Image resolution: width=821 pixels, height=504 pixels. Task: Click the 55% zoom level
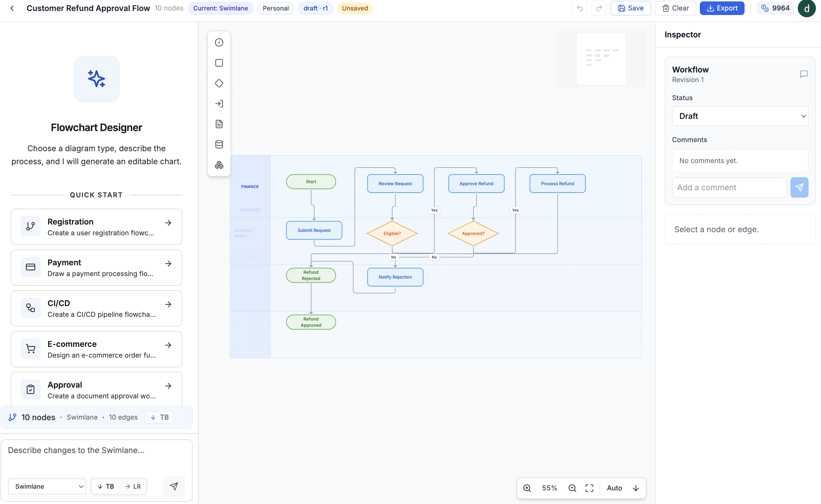[550, 488]
